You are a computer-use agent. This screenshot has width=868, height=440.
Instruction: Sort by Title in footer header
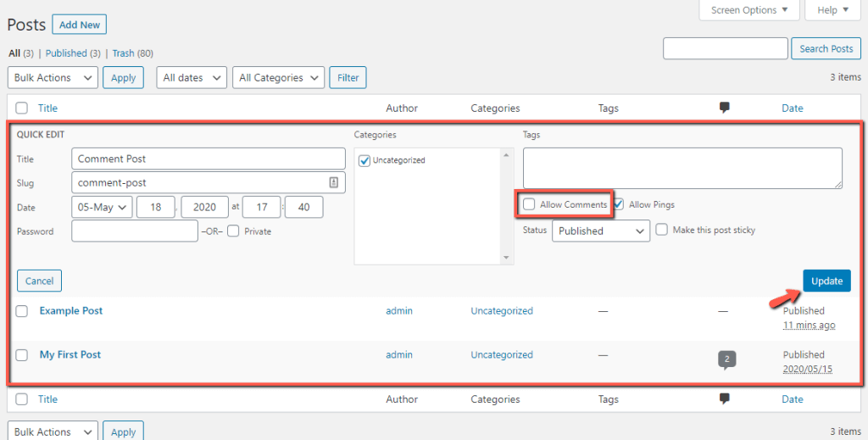click(47, 399)
